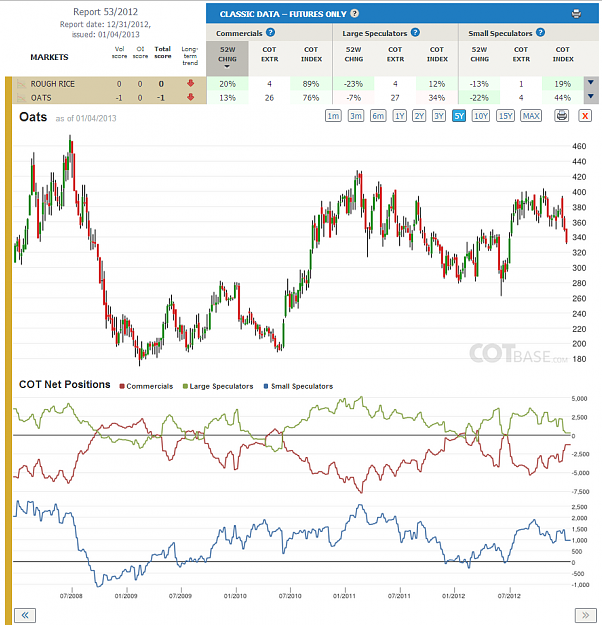The width and height of the screenshot is (602, 625).
Task: Sort by Commercials 52W CHNG column
Action: click(x=227, y=58)
